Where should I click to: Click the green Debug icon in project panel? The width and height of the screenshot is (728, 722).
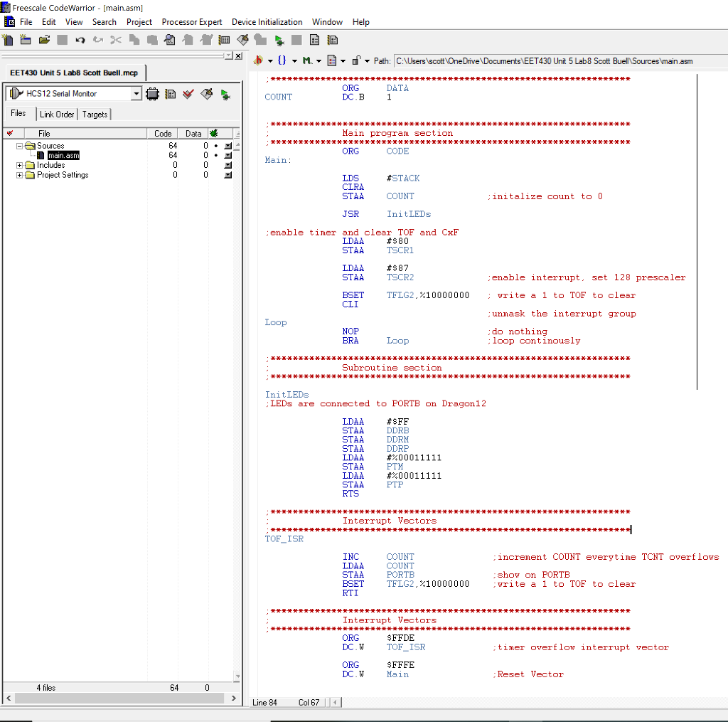pos(225,94)
